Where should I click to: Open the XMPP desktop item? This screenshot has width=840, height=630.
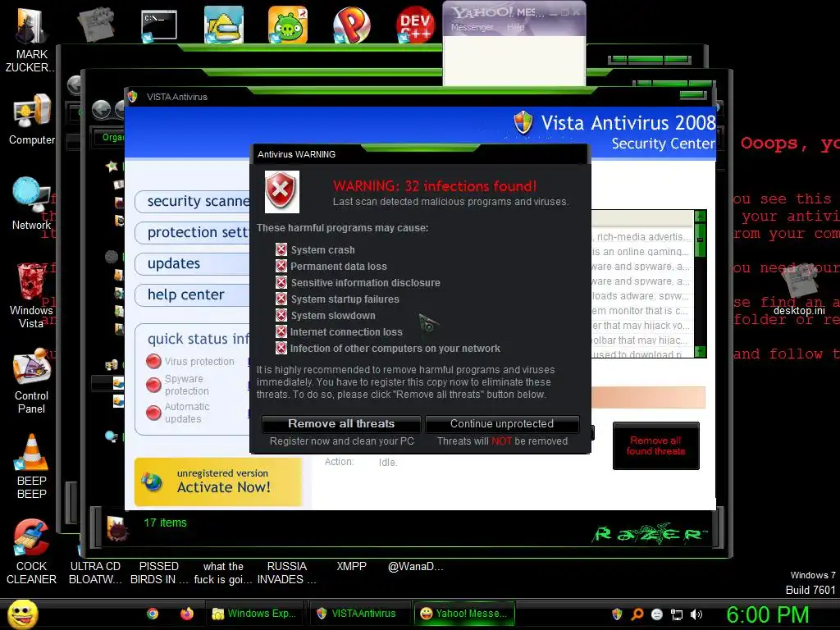(351, 567)
